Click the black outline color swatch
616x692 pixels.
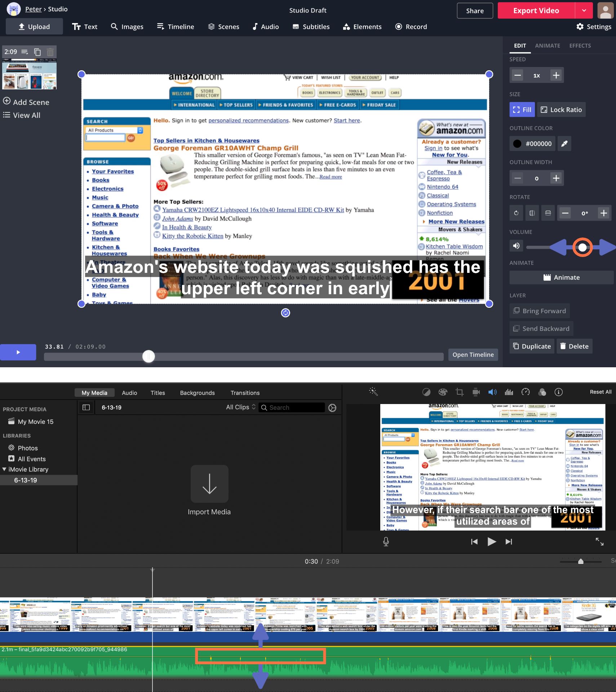pos(517,143)
